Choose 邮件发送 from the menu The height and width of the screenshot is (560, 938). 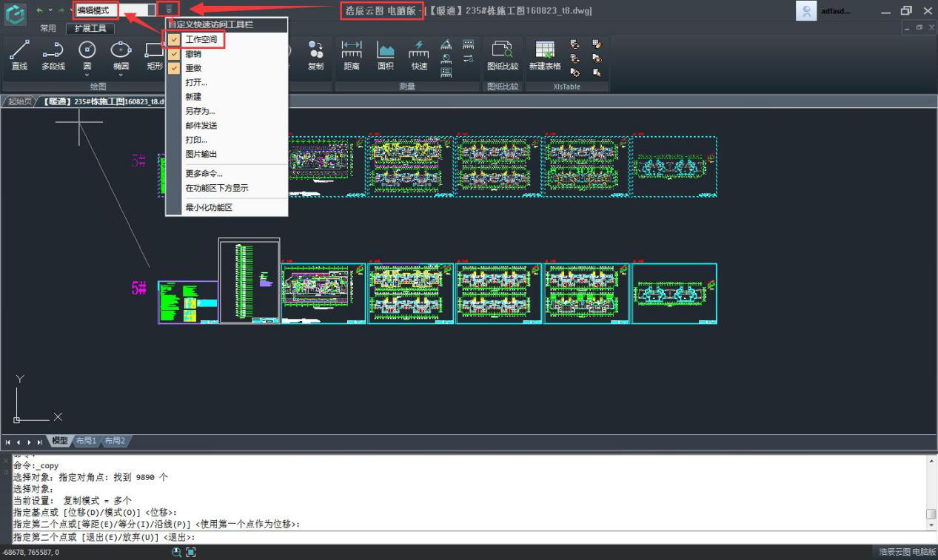(x=227, y=126)
